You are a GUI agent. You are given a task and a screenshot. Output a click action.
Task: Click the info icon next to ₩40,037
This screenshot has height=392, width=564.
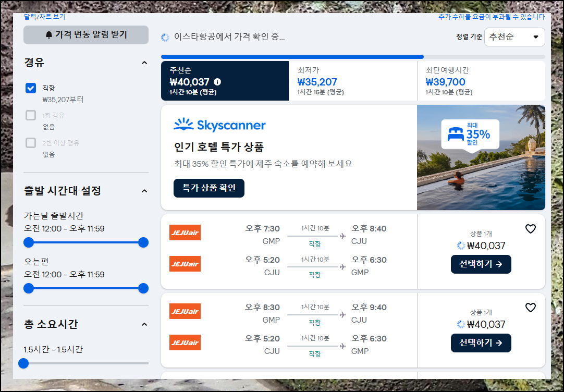coord(217,82)
